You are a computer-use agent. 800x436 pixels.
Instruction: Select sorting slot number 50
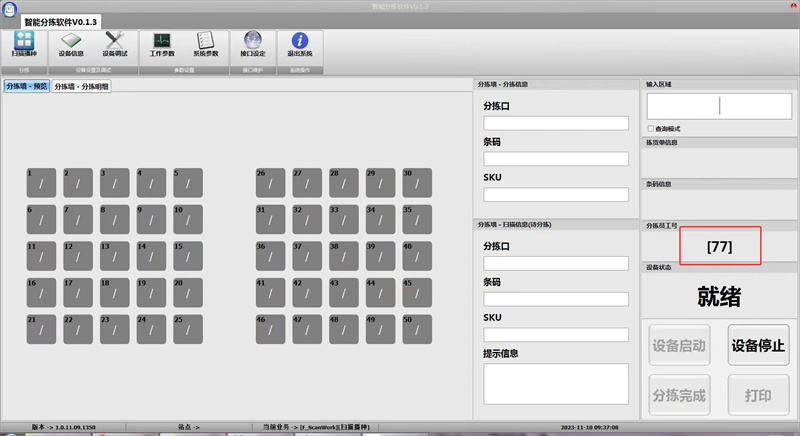click(x=417, y=329)
